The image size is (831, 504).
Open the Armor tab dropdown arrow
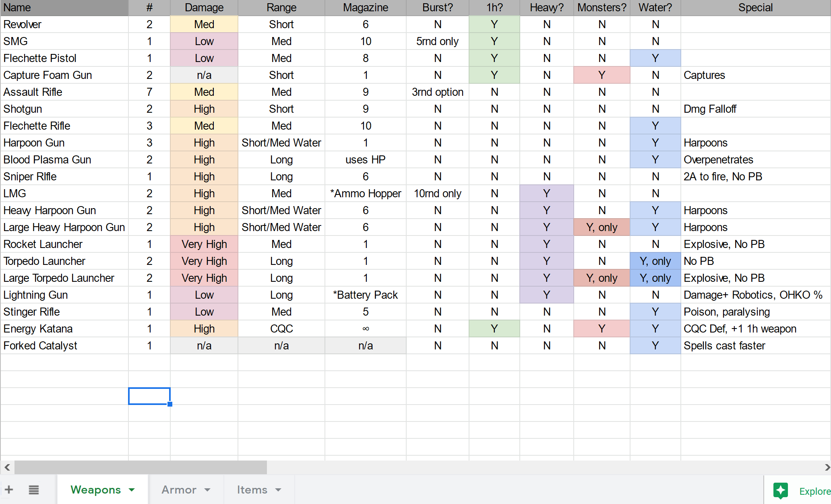point(207,490)
